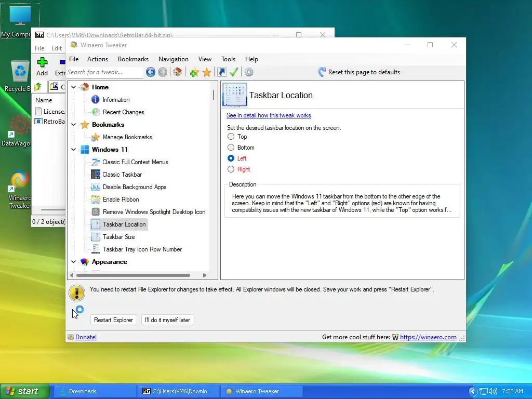Go to the Home page toolbar icon
This screenshot has height=399, width=532.
[x=178, y=72]
